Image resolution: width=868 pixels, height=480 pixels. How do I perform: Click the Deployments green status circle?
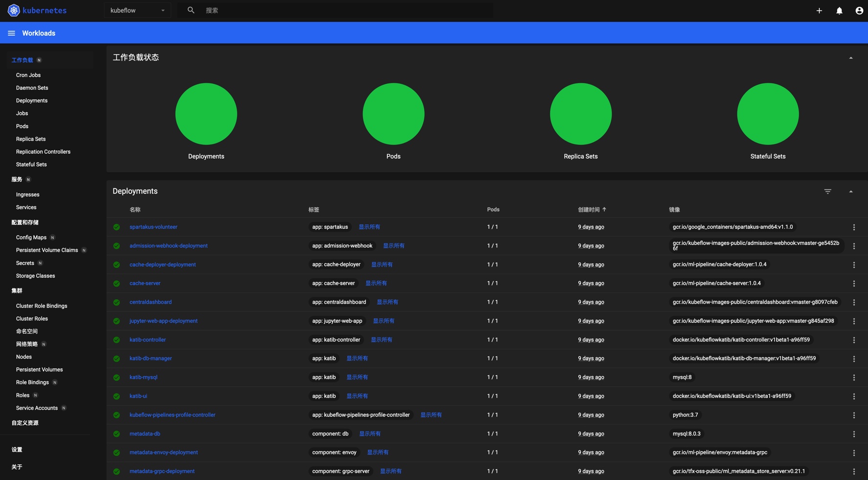[x=206, y=114]
